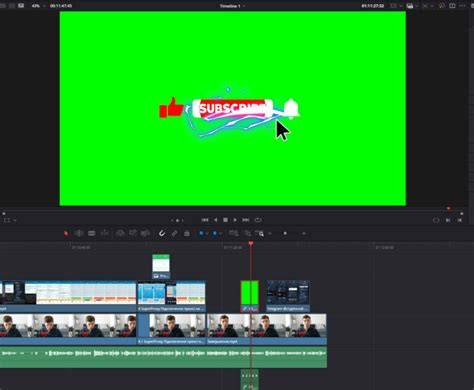This screenshot has height=390, width=474.
Task: Toggle the position lock padlock icon
Action: 187,233
